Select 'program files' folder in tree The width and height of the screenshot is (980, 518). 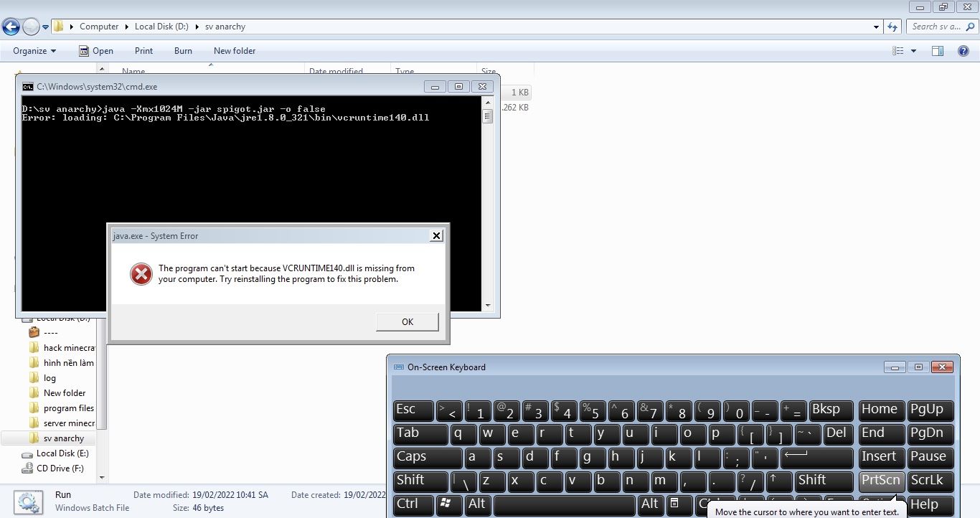62,408
